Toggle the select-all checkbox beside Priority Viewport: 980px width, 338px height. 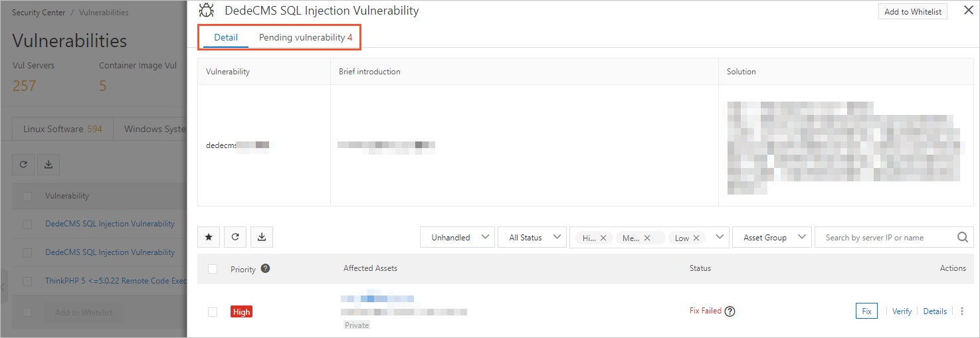[x=213, y=269]
